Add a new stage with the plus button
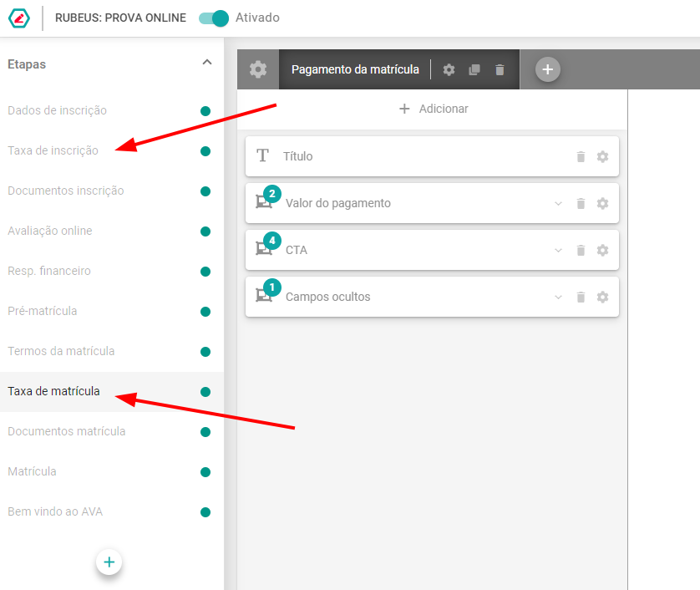The height and width of the screenshot is (590, 700). [109, 562]
